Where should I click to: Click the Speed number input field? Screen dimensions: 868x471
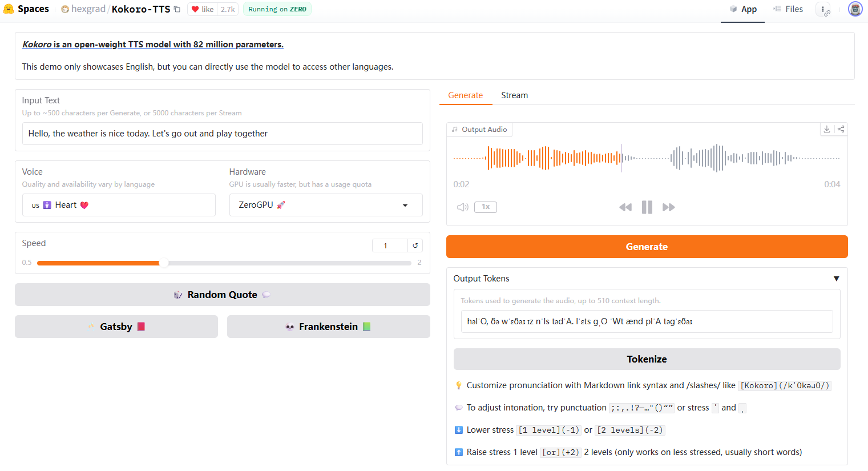click(390, 245)
